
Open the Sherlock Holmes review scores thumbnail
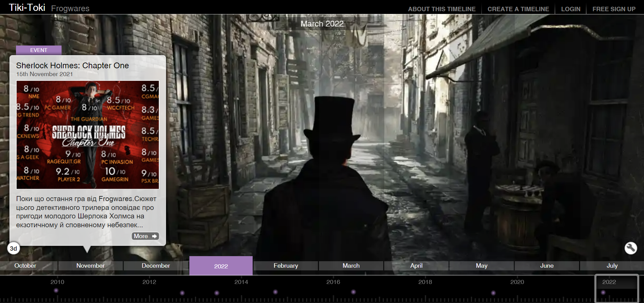(88, 135)
